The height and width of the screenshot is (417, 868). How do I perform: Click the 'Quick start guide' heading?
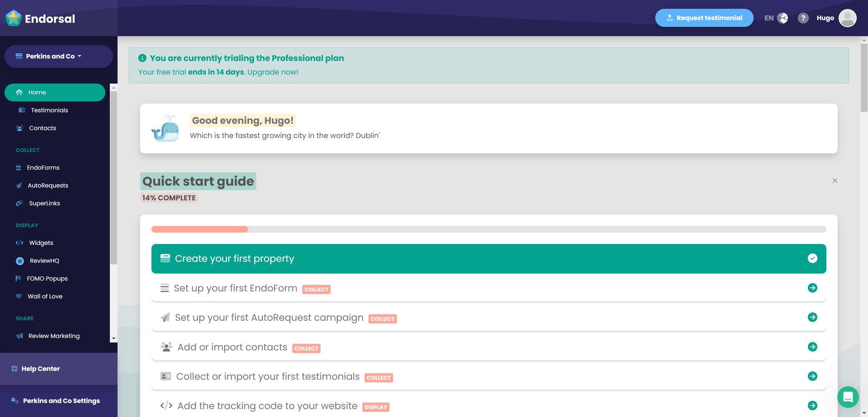198,181
